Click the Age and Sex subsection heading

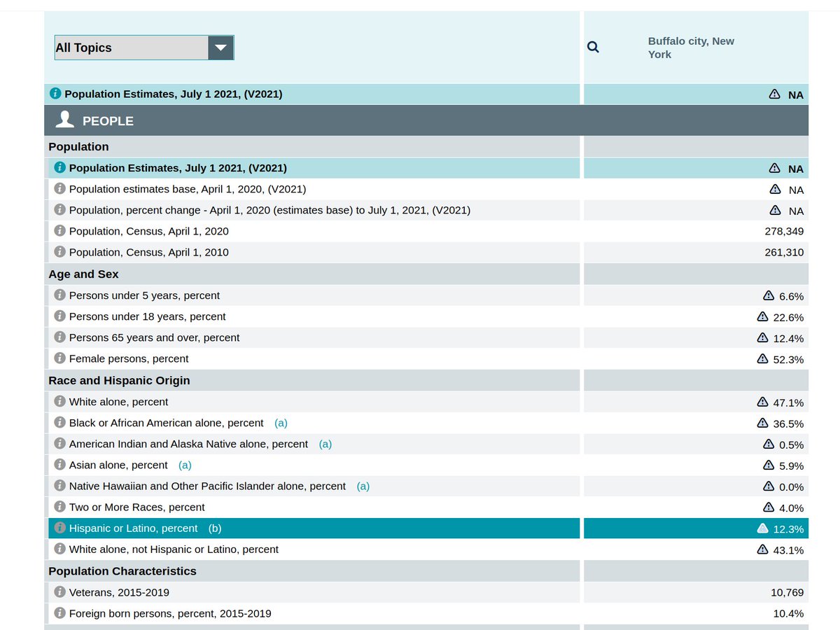click(83, 274)
